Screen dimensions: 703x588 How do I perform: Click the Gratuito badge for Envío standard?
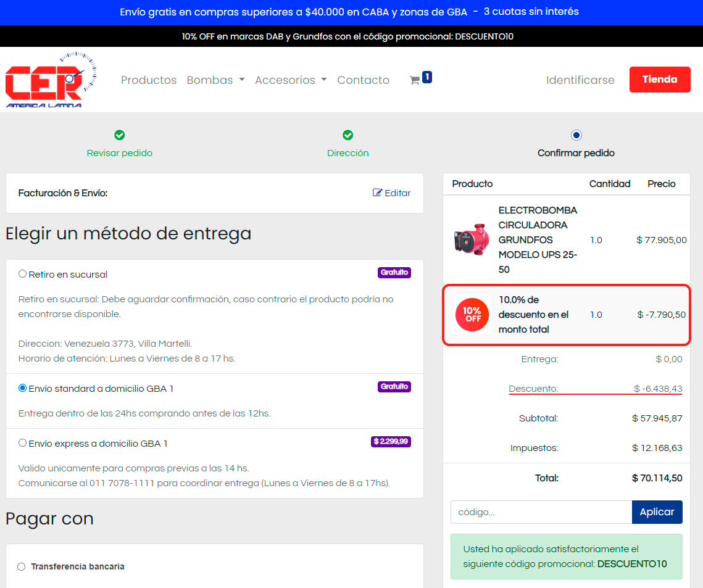[x=394, y=386]
